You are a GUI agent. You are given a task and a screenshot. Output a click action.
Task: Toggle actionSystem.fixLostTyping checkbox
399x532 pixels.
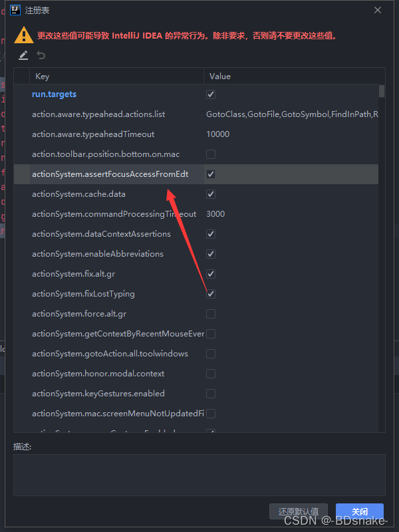211,294
